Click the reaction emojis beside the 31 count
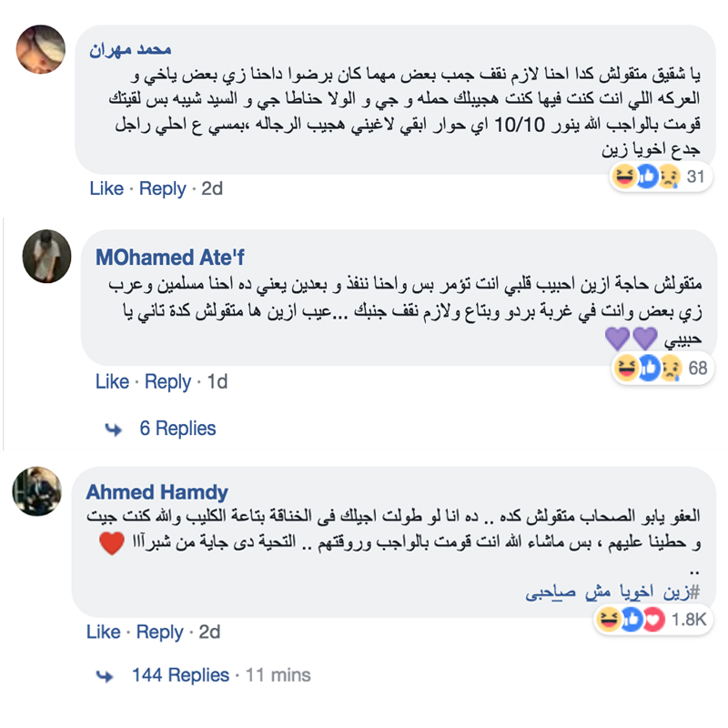Image resolution: width=728 pixels, height=728 pixels. [x=648, y=177]
